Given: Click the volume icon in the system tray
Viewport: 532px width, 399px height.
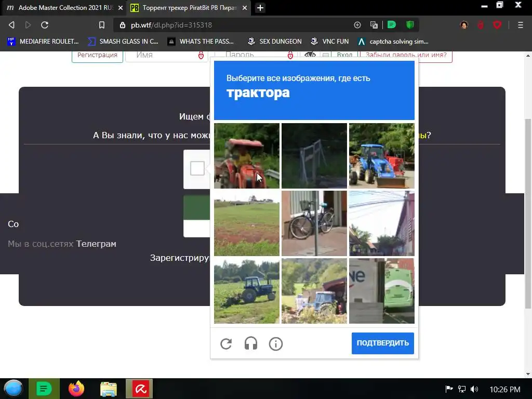Looking at the screenshot, I should point(474,389).
